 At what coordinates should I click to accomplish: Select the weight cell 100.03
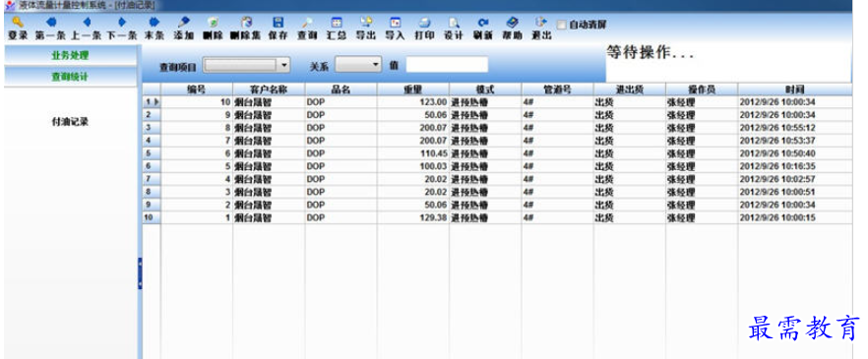pyautogui.click(x=413, y=166)
